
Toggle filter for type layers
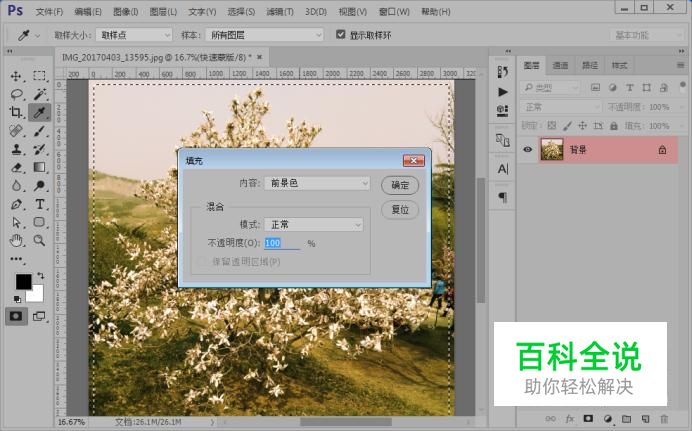click(629, 88)
